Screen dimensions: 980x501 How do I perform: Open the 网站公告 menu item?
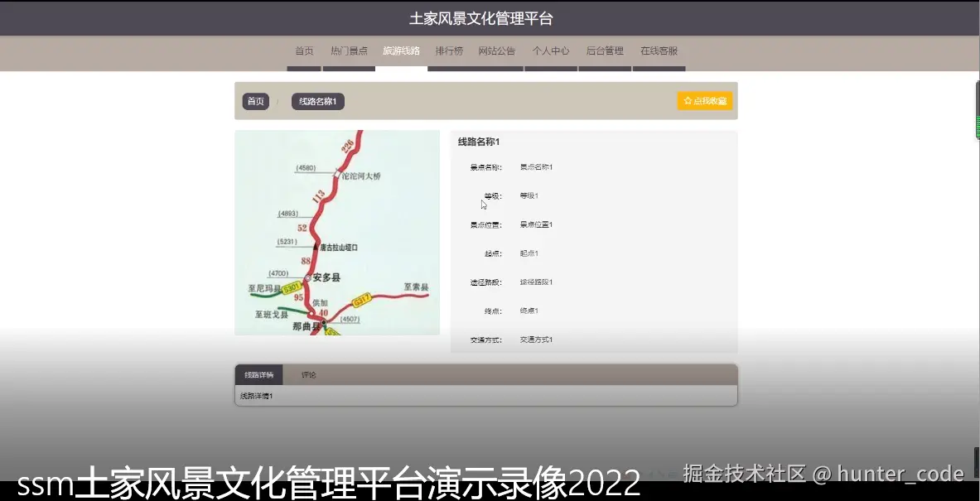(497, 51)
